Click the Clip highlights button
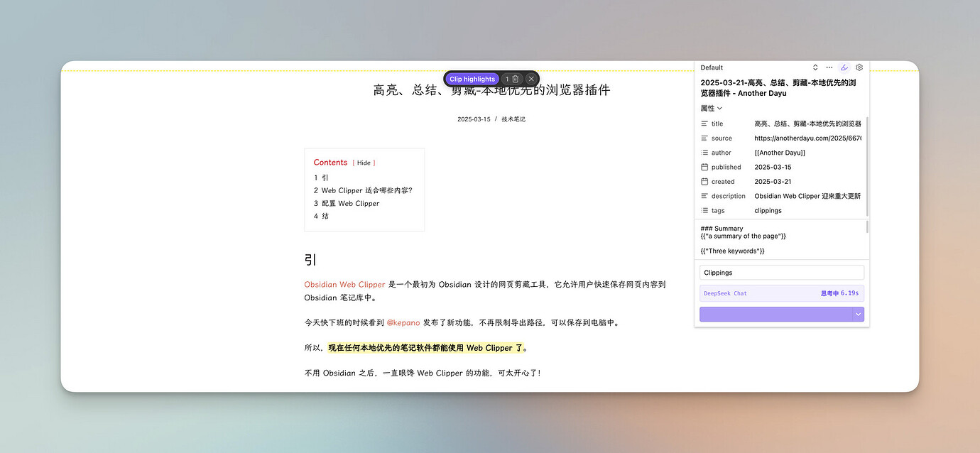The width and height of the screenshot is (980, 453). pyautogui.click(x=472, y=80)
